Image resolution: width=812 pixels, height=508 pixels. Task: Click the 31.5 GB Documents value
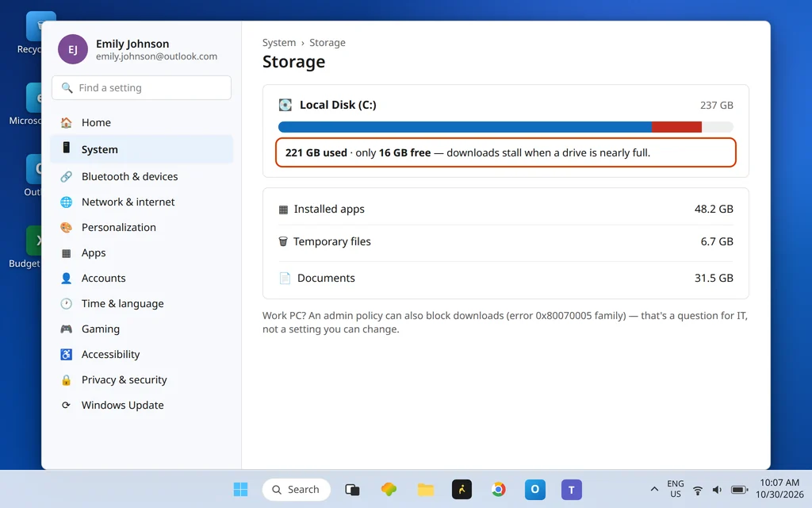click(x=714, y=278)
